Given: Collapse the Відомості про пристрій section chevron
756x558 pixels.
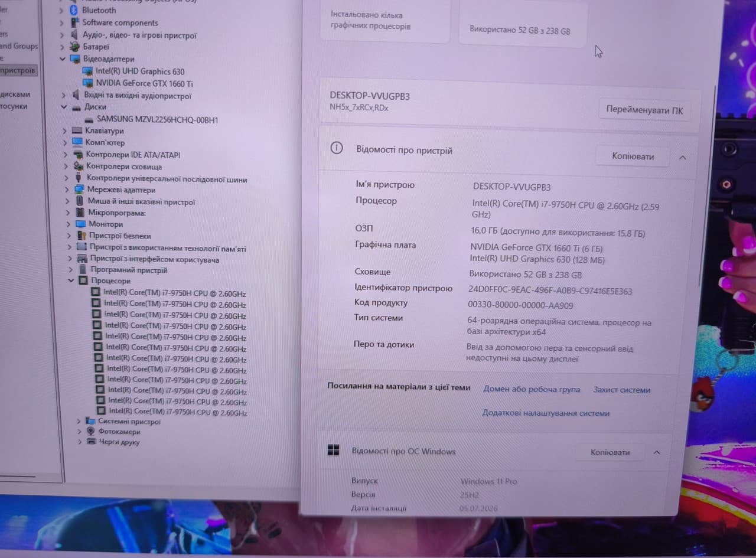Looking at the screenshot, I should coord(683,158).
